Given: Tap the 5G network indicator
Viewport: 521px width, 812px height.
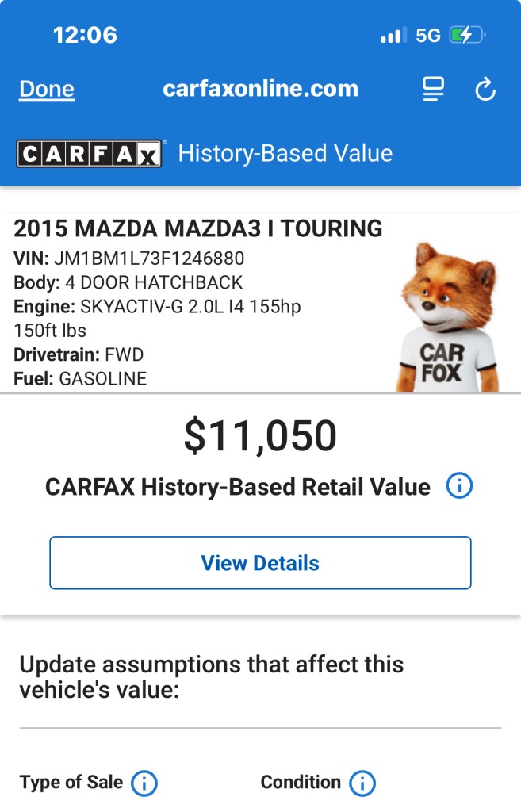Looking at the screenshot, I should [427, 36].
